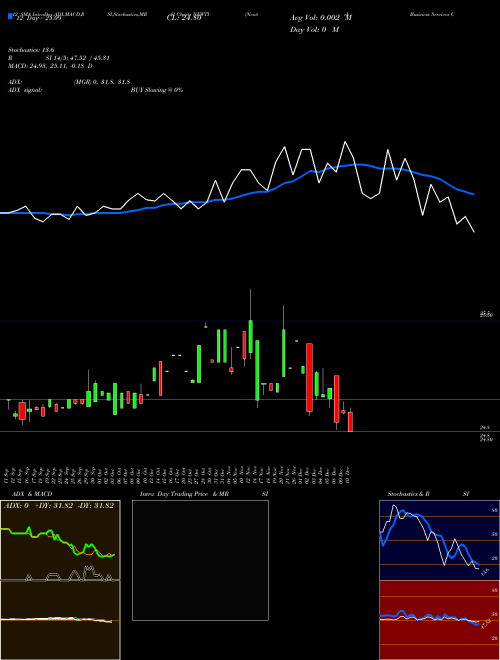Image resolution: width=500 pixels, height=660 pixels.
Task: Click the ADX: 0 +DY: 31.82 -DY: 31.82 readout
Action: (x=59, y=506)
